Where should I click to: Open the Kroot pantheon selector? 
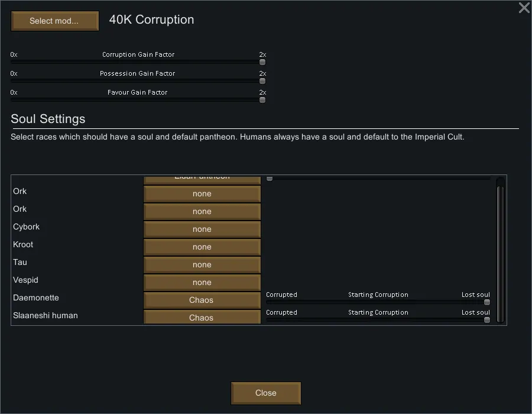point(202,247)
